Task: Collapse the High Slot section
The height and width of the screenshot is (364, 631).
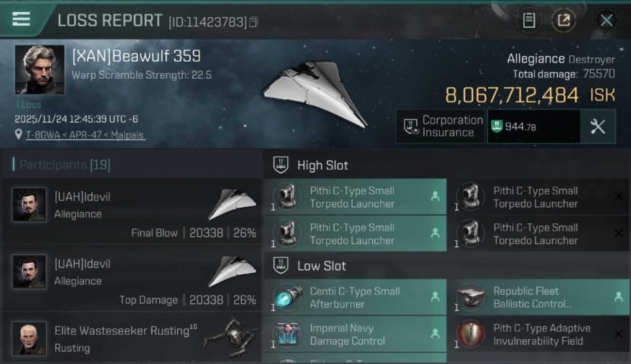Action: [322, 165]
